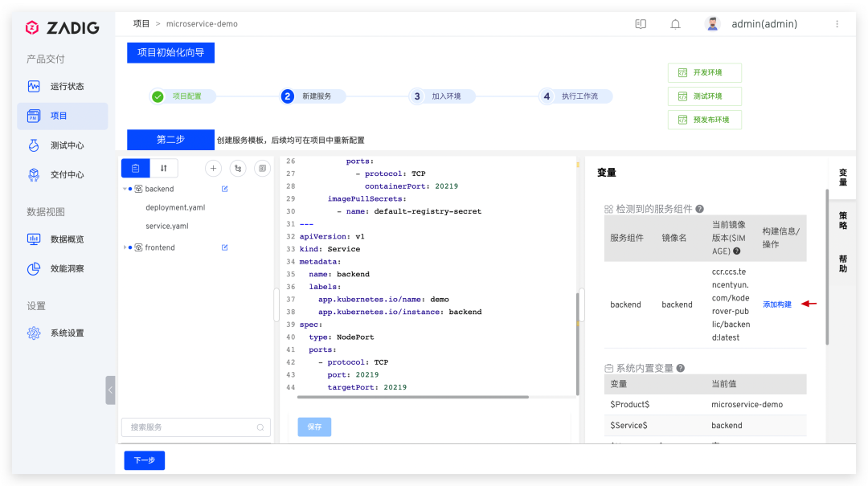
Task: Click 项目初始化向导 button
Action: [170, 52]
